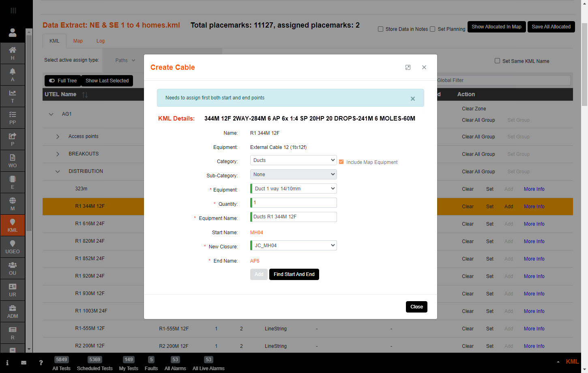Open the UGEO location pin icon

click(x=13, y=247)
